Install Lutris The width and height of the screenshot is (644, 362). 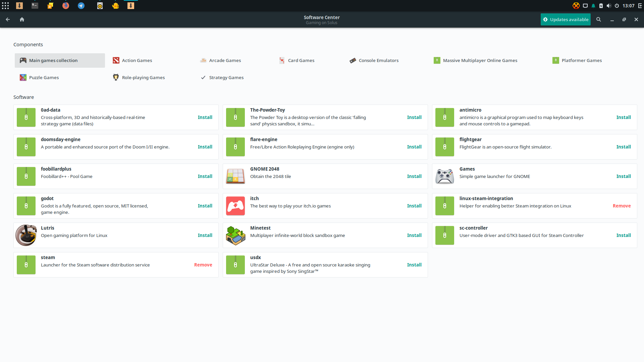(x=205, y=235)
